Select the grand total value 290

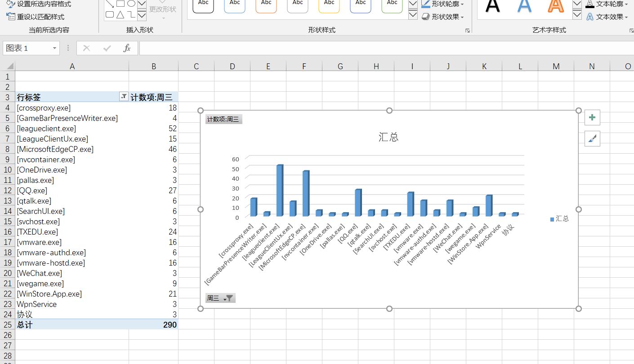[x=153, y=324]
